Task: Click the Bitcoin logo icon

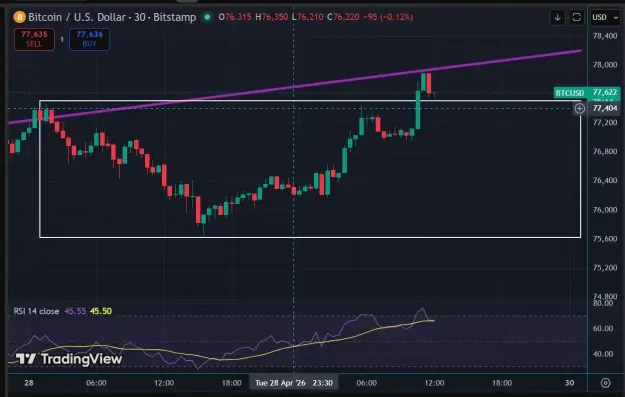Action: pyautogui.click(x=20, y=17)
